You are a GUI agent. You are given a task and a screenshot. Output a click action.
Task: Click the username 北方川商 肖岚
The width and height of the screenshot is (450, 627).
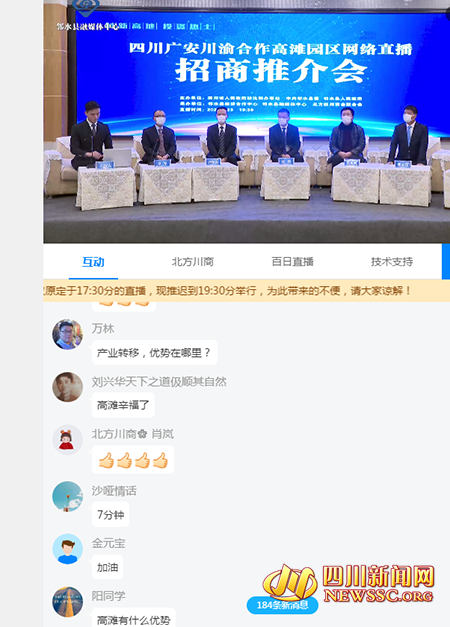click(133, 434)
